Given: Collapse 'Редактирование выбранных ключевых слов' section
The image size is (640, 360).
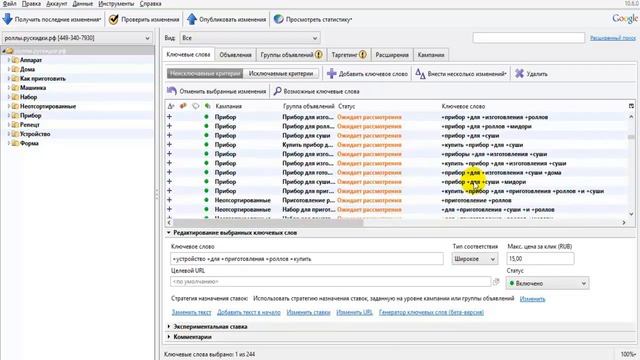Looking at the screenshot, I should tap(169, 233).
